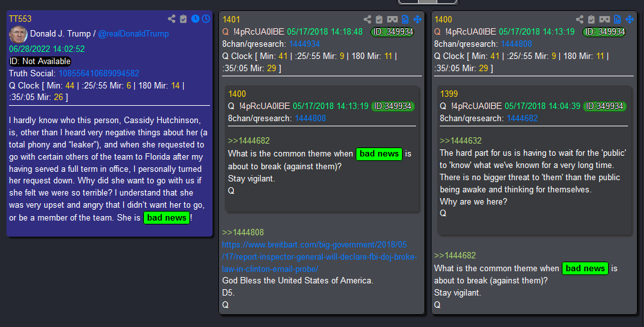Image resolution: width=644 pixels, height=327 pixels.
Task: Follow >>1444632 reference in post 1399
Action: click(460, 140)
